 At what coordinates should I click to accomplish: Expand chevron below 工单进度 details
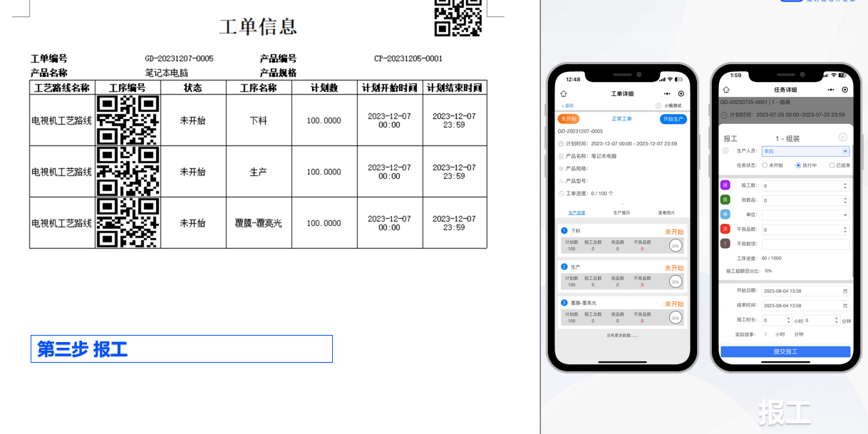(621, 204)
